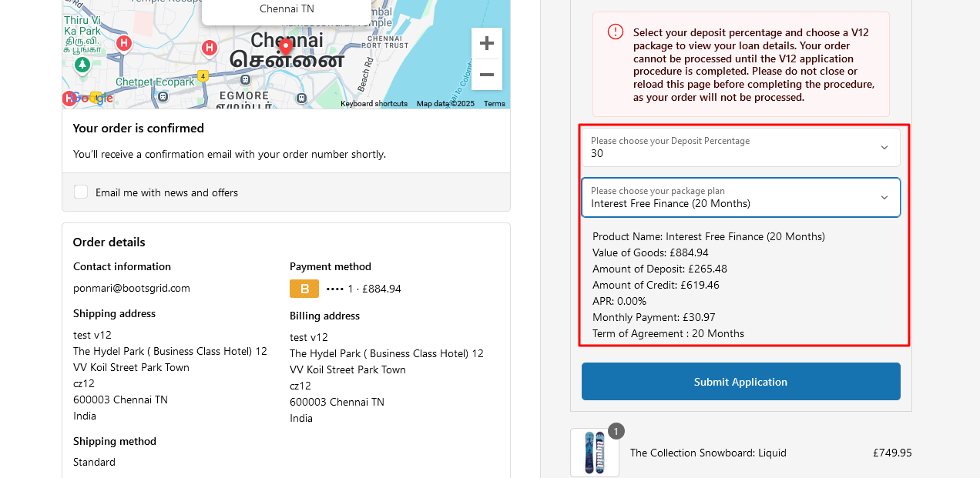Zoom out on the Chennai map
The image size is (980, 478).
coord(487,75)
